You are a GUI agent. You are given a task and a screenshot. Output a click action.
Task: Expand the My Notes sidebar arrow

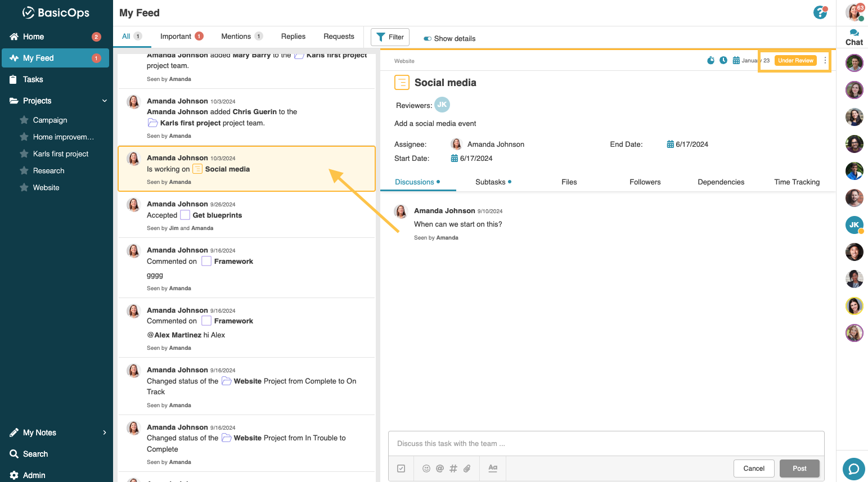104,433
